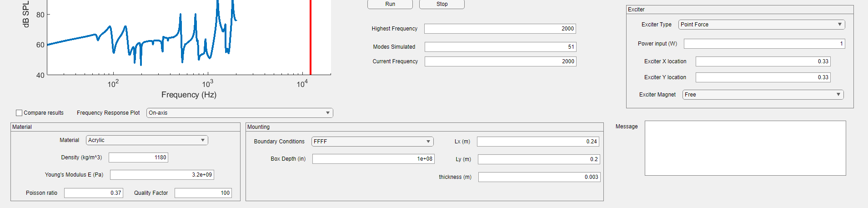Click the Power input (W) label

tap(657, 44)
